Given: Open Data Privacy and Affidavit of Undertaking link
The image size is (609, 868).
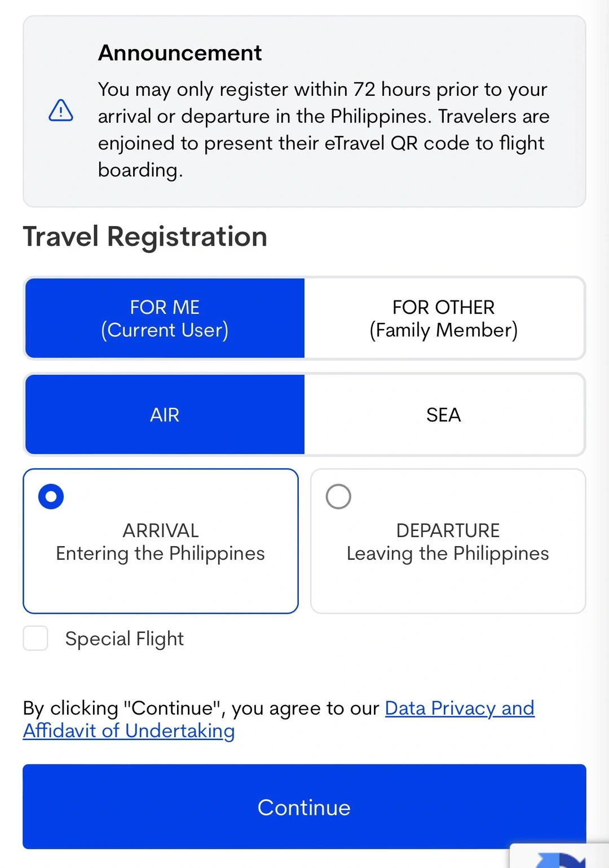Looking at the screenshot, I should (459, 708).
